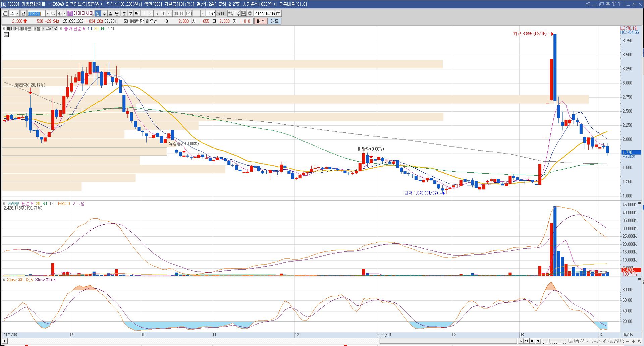The image size is (644, 346).
Task: Click the bottom eraser/chart-tools icon
Action: [610, 341]
